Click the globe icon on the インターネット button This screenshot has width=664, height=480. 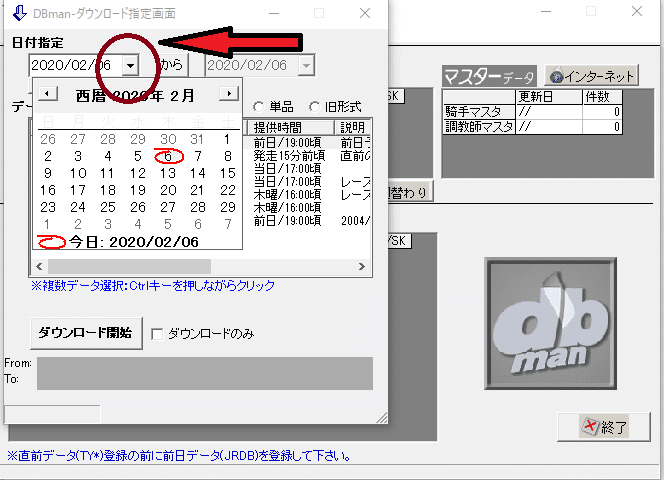(x=556, y=76)
